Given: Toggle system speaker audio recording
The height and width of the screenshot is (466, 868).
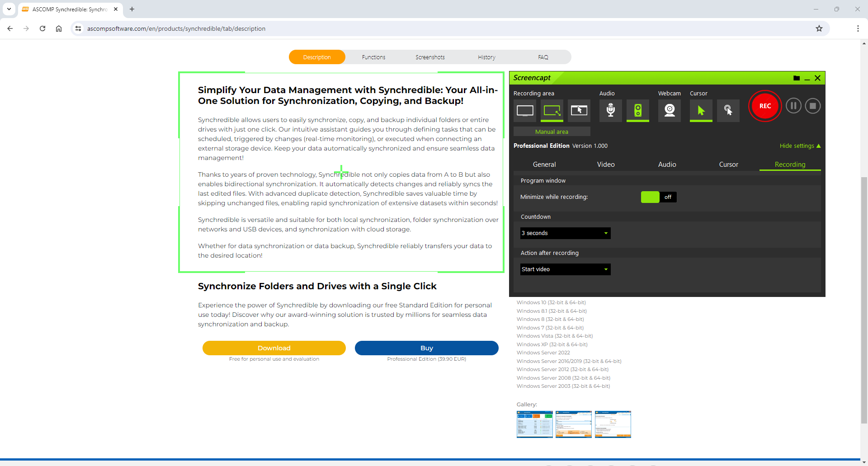Looking at the screenshot, I should pos(638,111).
